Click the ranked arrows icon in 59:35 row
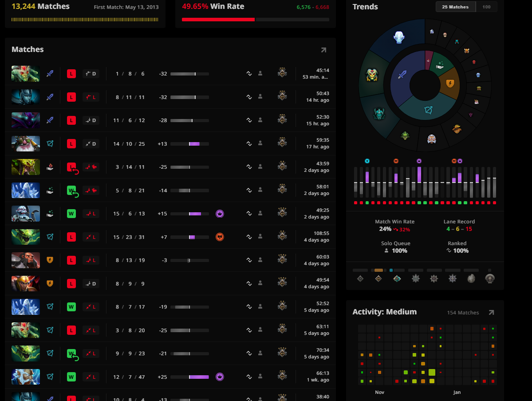The image size is (532, 401). pyautogui.click(x=249, y=143)
